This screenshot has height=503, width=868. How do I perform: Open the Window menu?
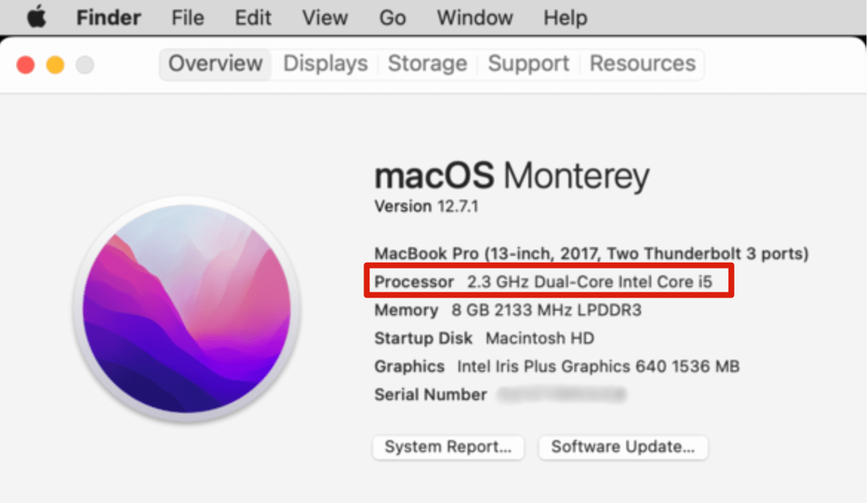(x=475, y=17)
